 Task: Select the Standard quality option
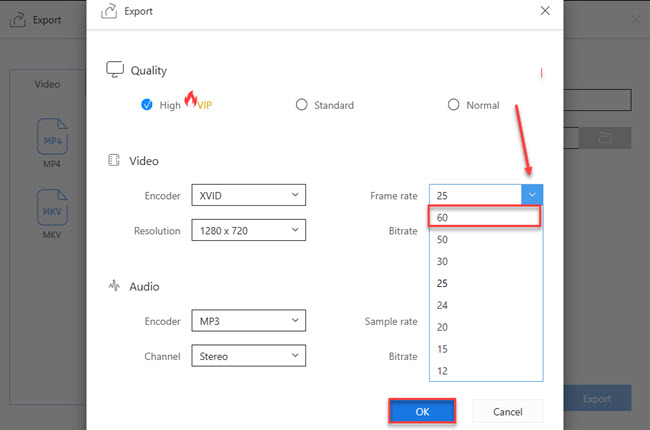click(x=301, y=104)
